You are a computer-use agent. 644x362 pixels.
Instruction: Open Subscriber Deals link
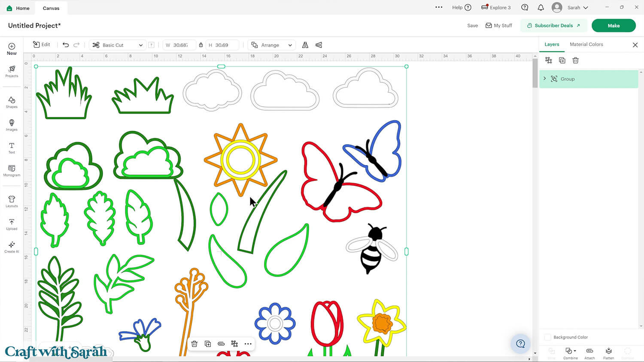tap(553, 26)
